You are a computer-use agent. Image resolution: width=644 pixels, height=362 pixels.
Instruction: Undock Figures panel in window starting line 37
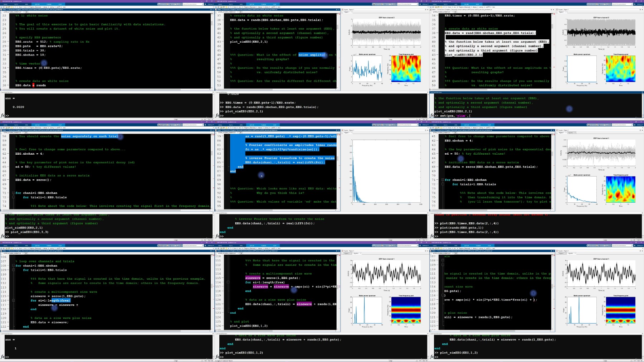[425, 10]
